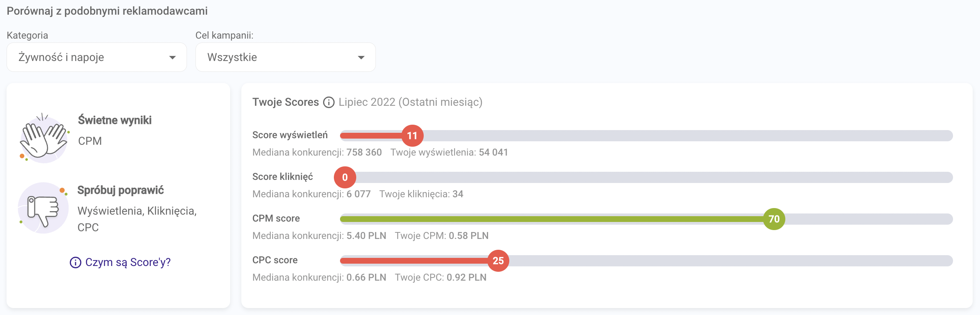Image resolution: width=980 pixels, height=315 pixels.
Task: Click the Kategoria dropdown arrow
Action: coord(172,58)
